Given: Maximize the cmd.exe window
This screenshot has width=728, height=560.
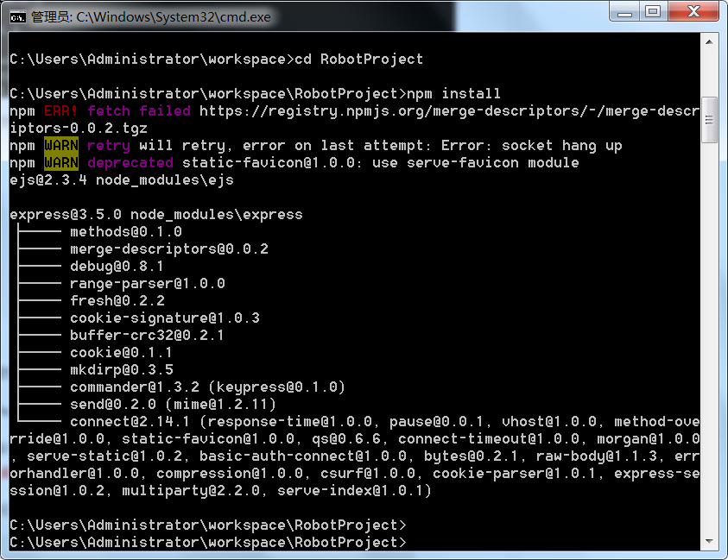Looking at the screenshot, I should tap(653, 11).
